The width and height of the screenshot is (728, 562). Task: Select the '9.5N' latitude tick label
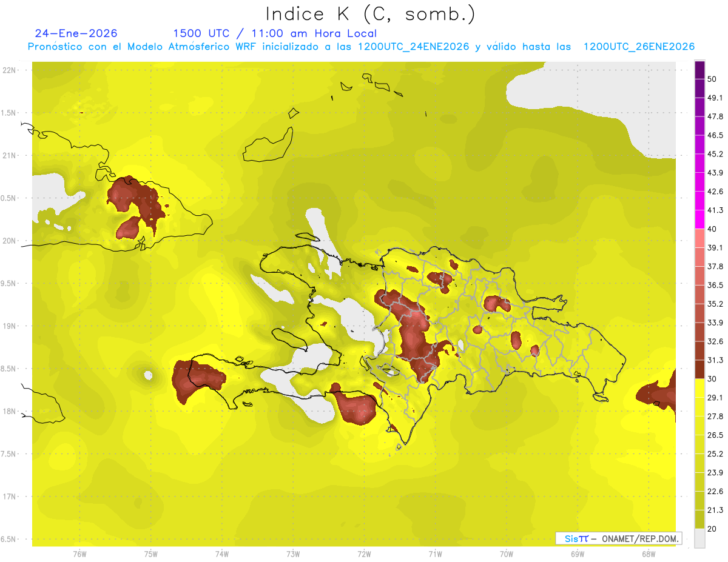coord(9,283)
